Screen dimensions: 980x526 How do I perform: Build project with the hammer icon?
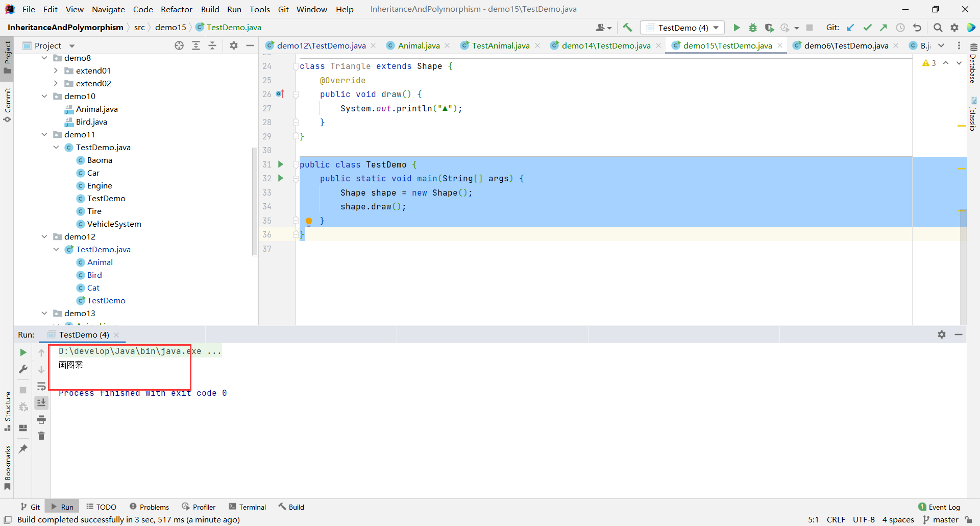pos(628,28)
